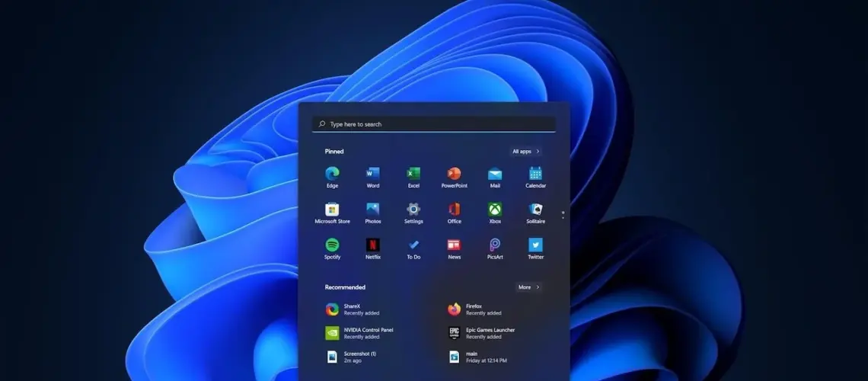Open the Photos app
Screen dimensions: 868x381
tap(372, 210)
